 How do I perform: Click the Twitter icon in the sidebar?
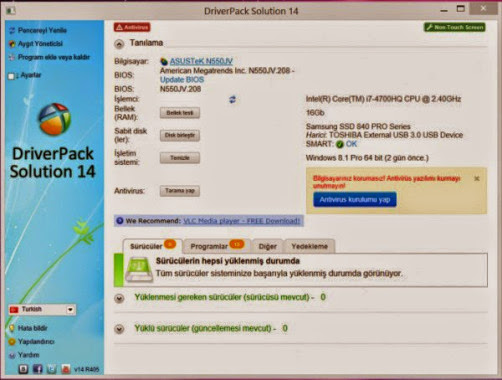(52, 369)
